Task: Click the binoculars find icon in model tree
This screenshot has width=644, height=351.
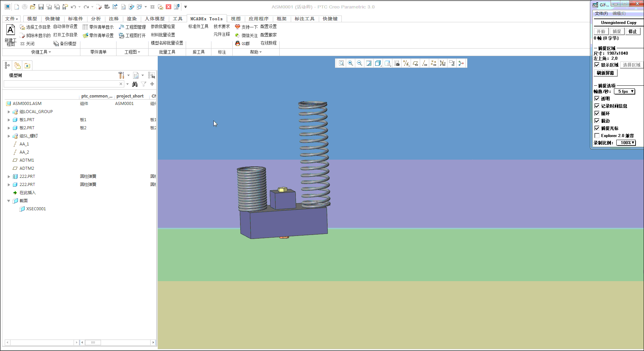Action: point(135,84)
